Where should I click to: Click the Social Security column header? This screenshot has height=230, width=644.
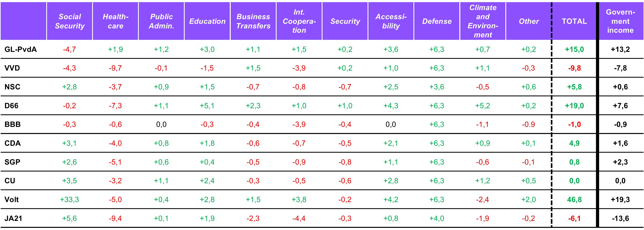[70, 21]
